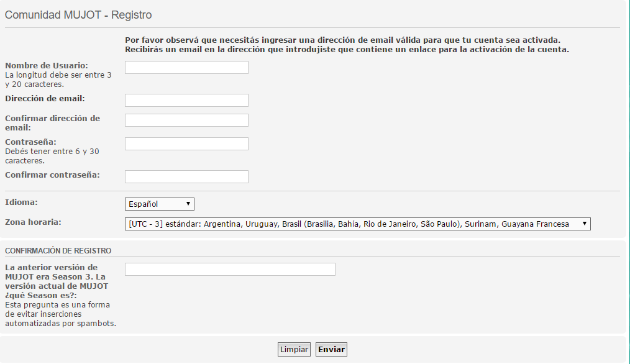This screenshot has width=630, height=364.
Task: Submit the form with Enviar
Action: click(331, 350)
